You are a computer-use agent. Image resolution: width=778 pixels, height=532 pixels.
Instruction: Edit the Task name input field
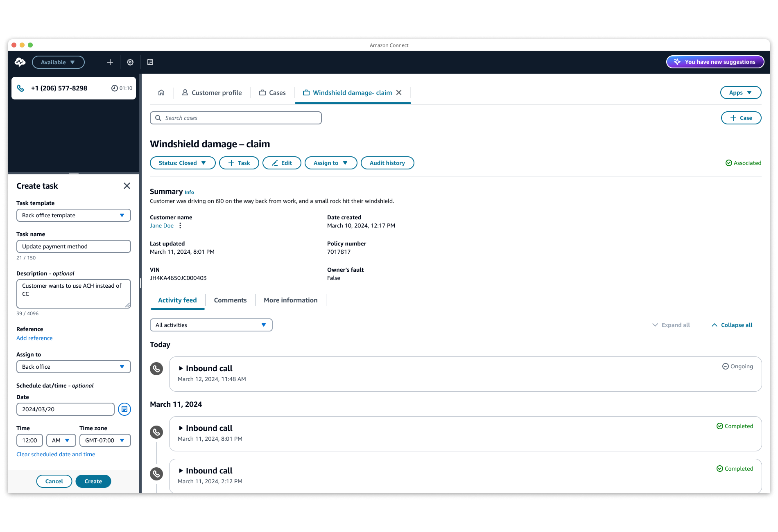click(x=74, y=246)
